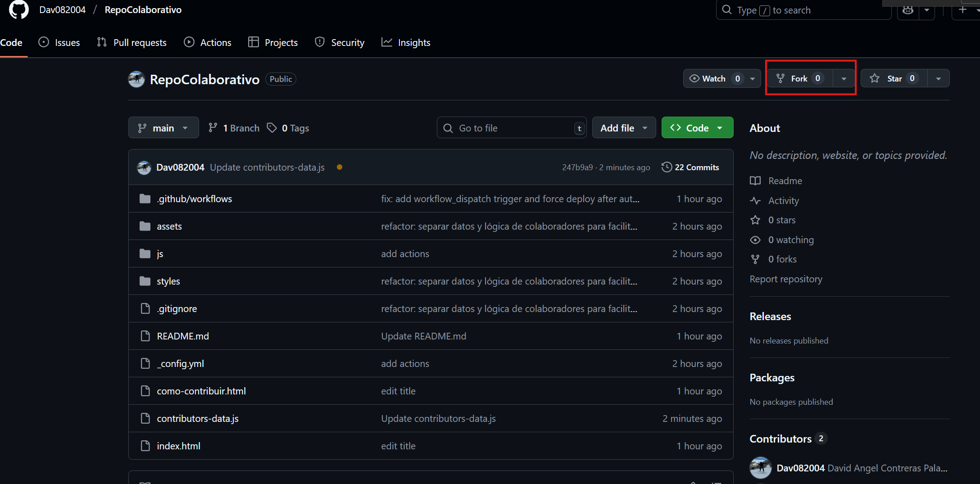Open the .github/workflows folder name

pos(195,199)
